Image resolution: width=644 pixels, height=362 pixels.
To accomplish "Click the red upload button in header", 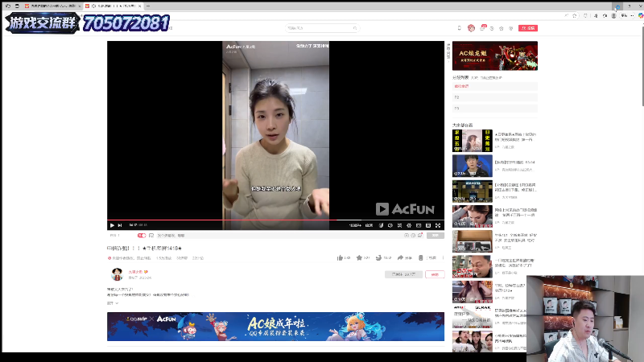I will coord(528,28).
